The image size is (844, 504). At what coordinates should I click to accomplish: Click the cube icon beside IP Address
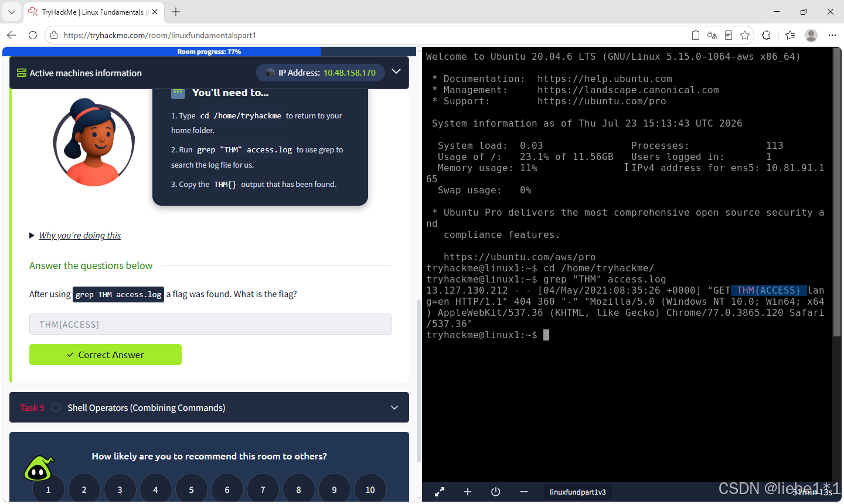pyautogui.click(x=270, y=73)
